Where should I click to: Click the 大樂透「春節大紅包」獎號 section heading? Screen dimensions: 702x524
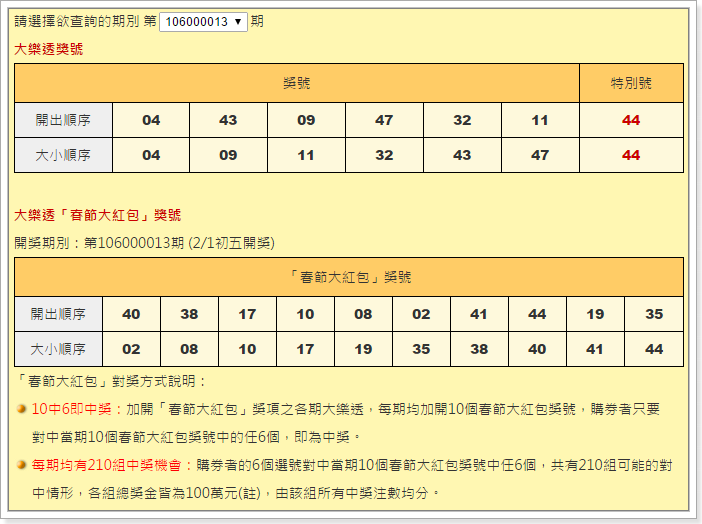tap(97, 215)
